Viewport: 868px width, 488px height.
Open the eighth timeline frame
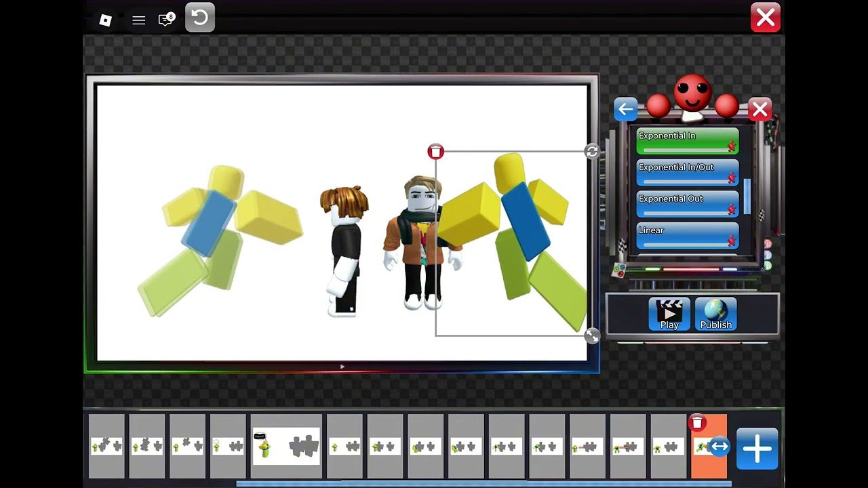[426, 447]
